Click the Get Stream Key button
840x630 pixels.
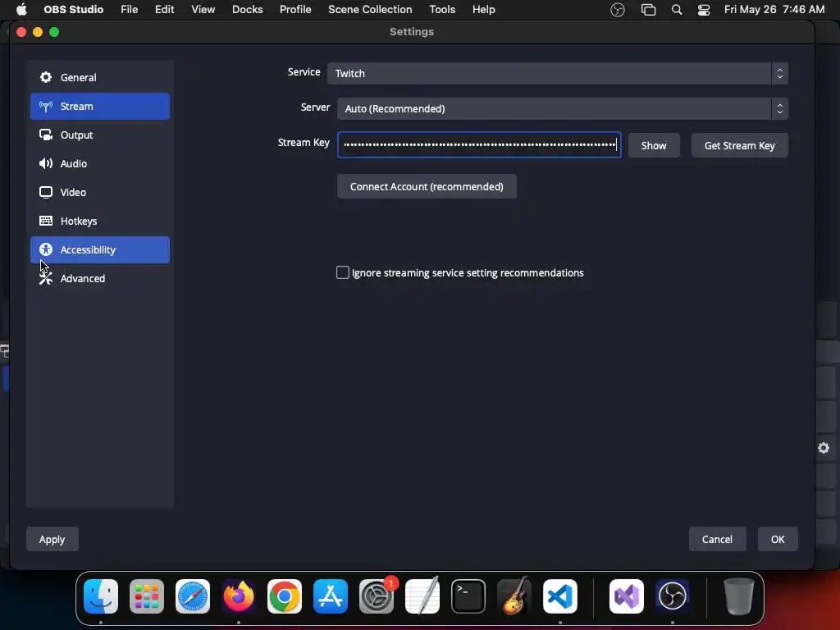click(739, 146)
